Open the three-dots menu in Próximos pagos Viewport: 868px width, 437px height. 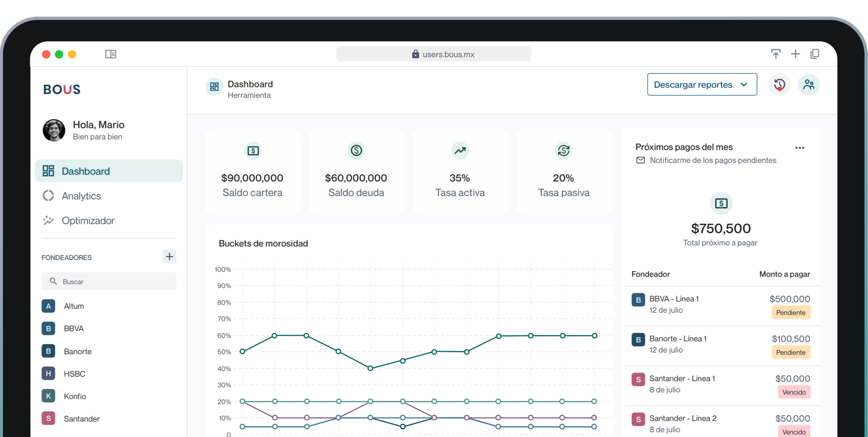[800, 148]
